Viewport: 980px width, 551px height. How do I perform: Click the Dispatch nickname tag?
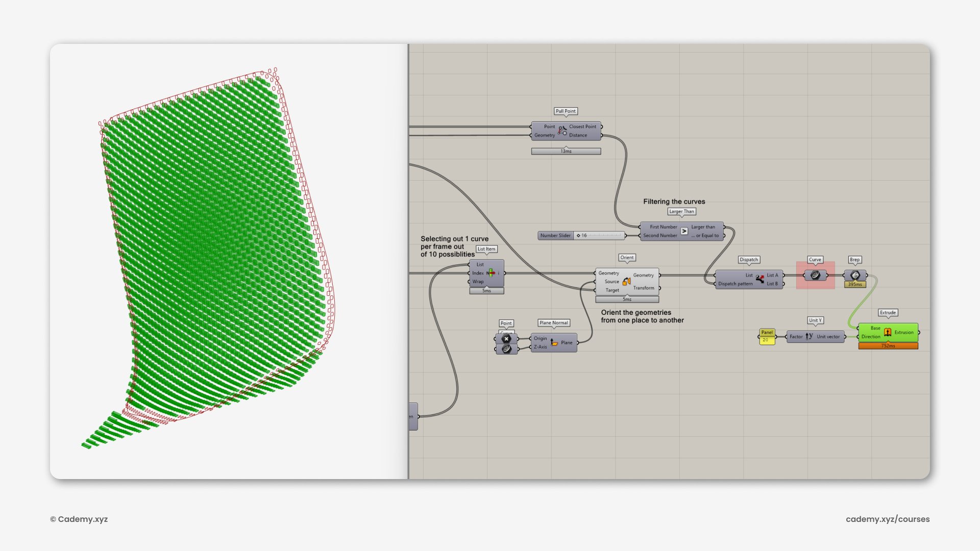749,260
